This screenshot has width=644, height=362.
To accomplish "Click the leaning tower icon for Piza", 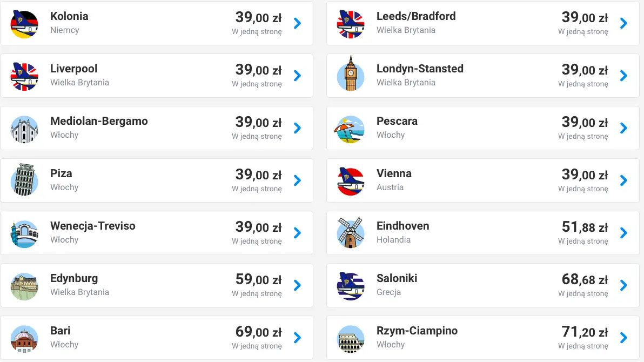I will 24,180.
